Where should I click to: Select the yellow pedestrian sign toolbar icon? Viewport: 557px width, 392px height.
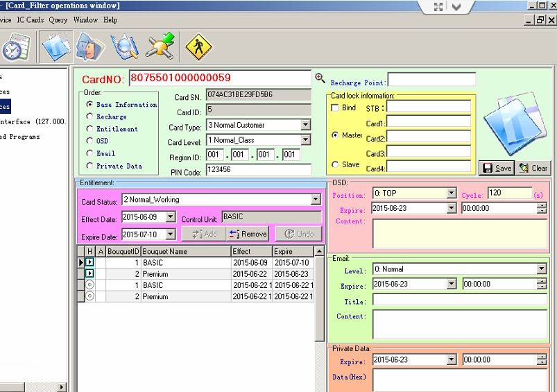pyautogui.click(x=198, y=47)
